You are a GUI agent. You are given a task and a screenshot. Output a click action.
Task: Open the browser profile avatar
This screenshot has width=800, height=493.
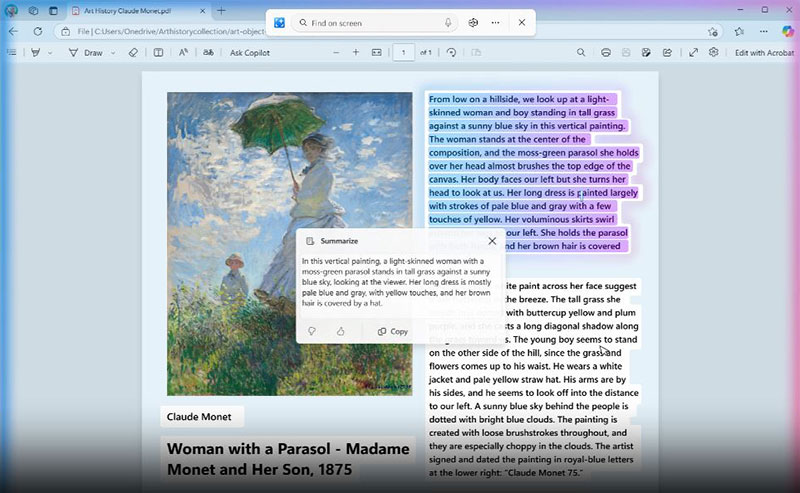tap(11, 11)
